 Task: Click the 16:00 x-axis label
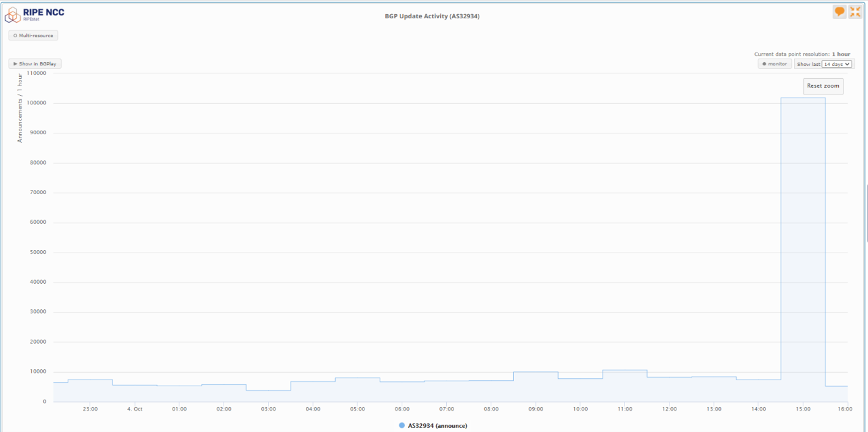[x=845, y=409]
